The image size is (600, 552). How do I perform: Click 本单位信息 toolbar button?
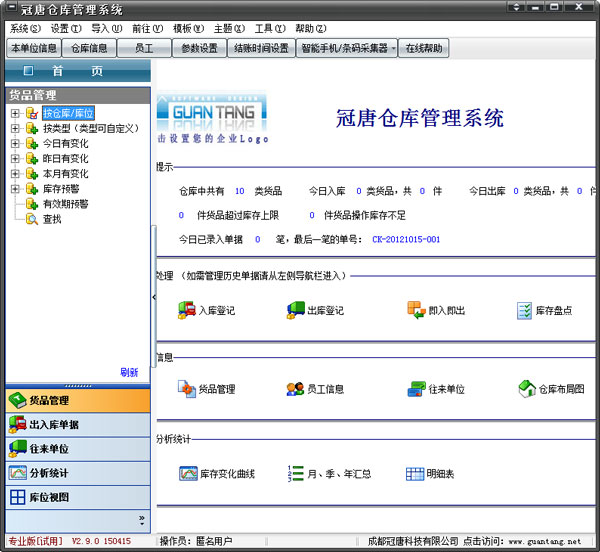[x=34, y=48]
